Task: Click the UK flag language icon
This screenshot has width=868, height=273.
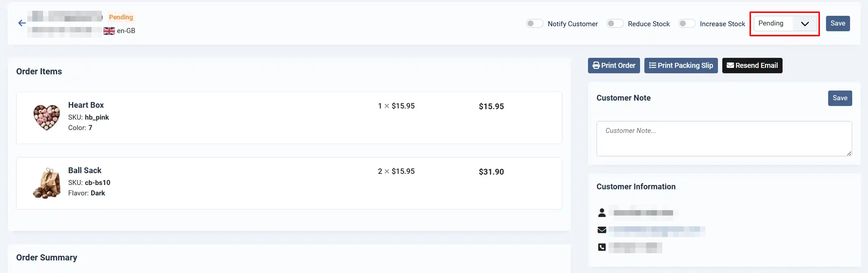Action: tap(109, 31)
